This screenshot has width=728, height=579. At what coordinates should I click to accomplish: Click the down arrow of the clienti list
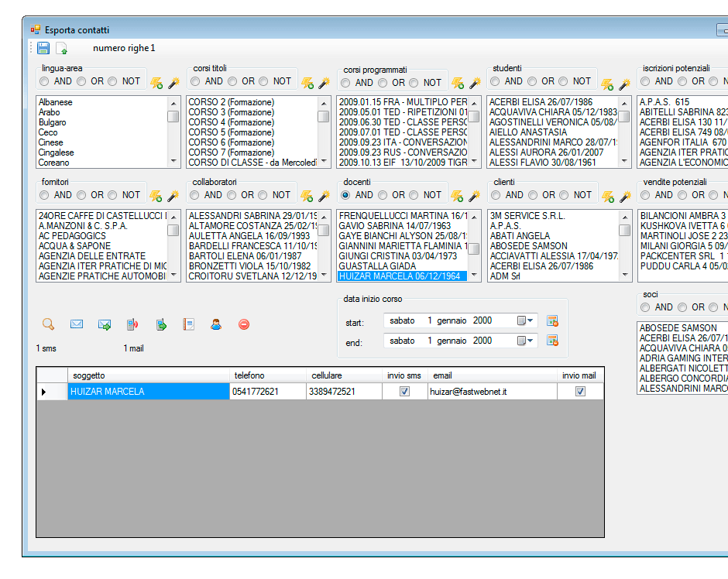625,275
